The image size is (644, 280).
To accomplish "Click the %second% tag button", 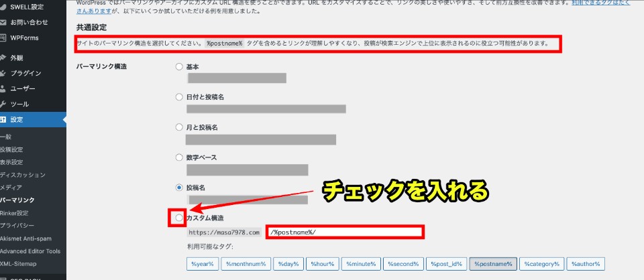I will 403,264.
